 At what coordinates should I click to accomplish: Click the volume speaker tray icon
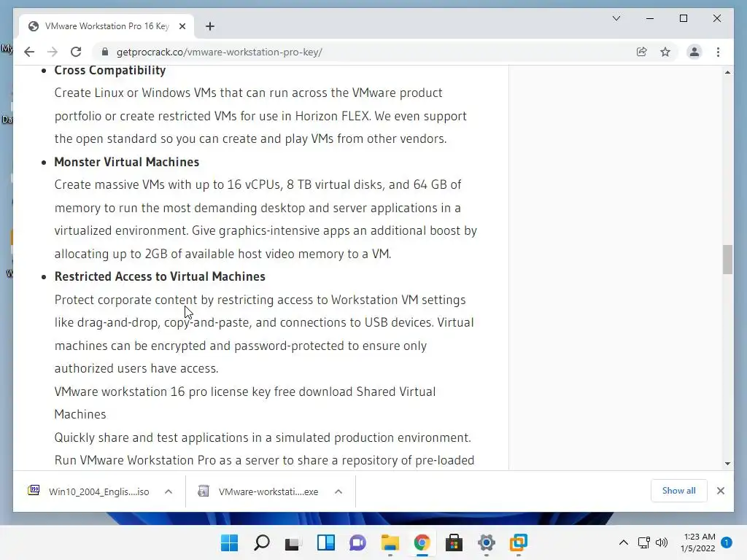(x=661, y=542)
